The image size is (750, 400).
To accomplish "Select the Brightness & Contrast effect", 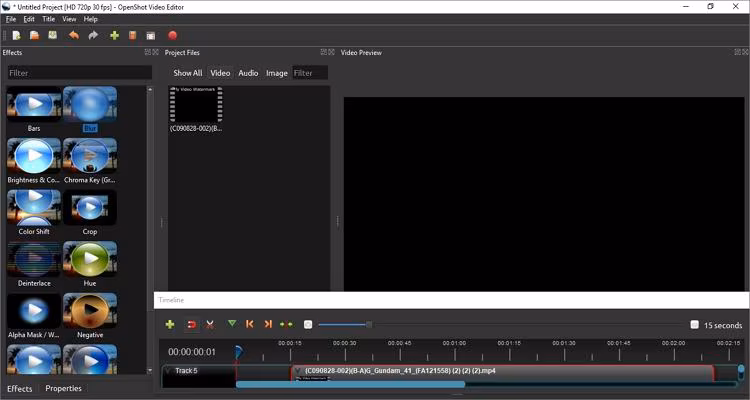I will point(34,161).
